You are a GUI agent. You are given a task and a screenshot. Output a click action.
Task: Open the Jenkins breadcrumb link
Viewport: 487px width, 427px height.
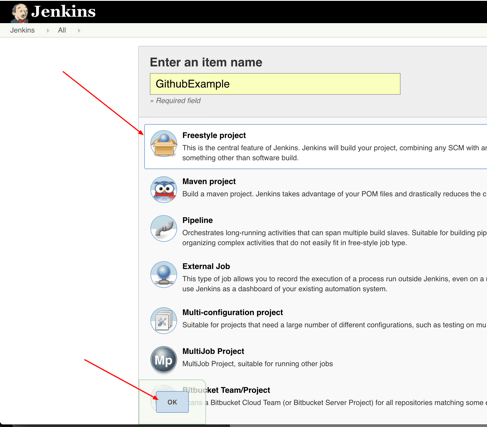click(22, 30)
